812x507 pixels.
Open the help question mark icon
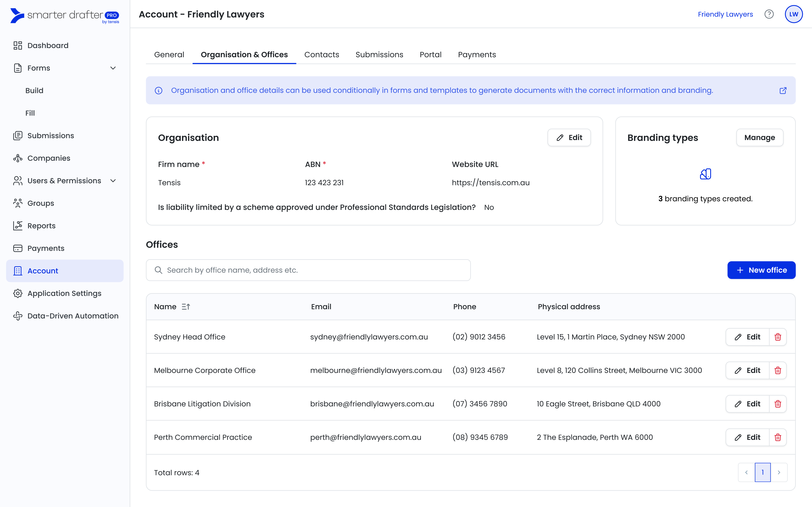[769, 14]
